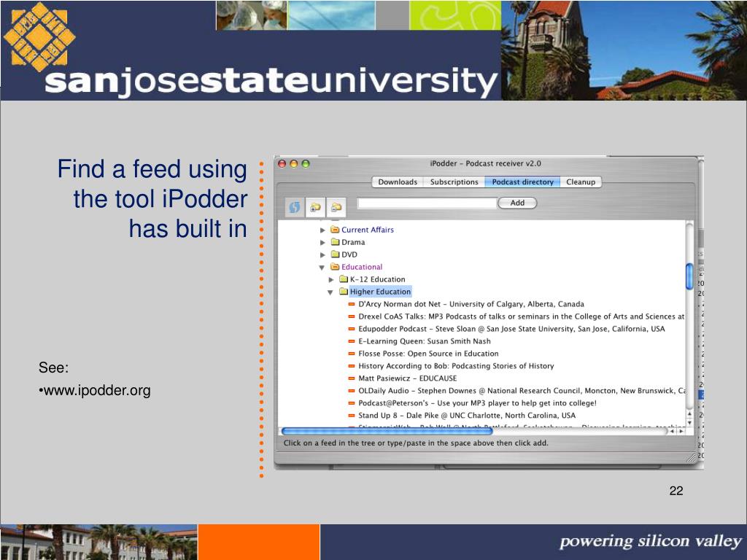Collapse the Higher Education subfolder
747x560 pixels.
330,292
